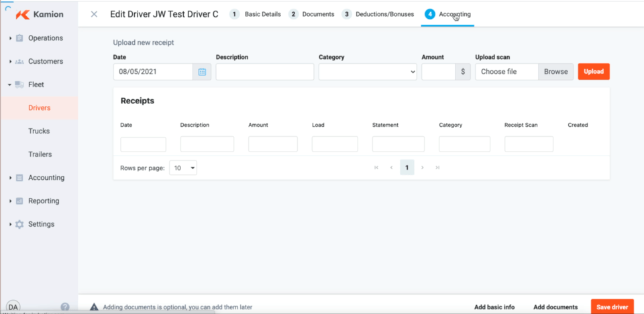Screen dimensions: 644x314
Task: Click the Statement filter box
Action: (398, 144)
